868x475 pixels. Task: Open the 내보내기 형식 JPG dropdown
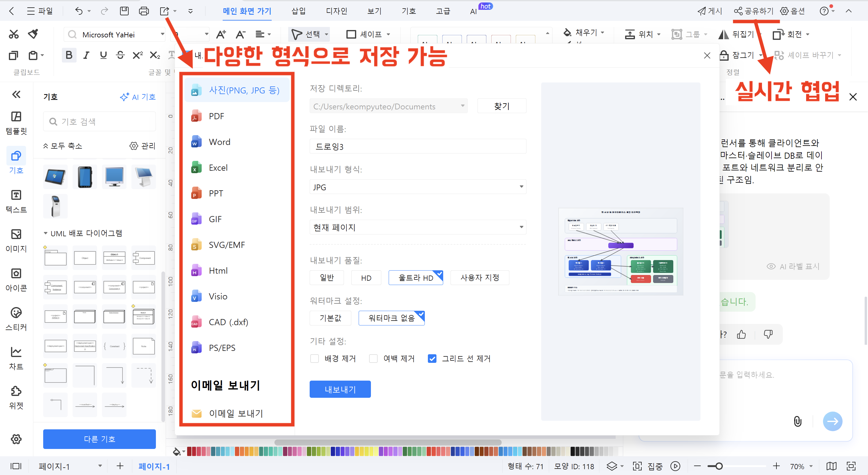[x=418, y=187]
